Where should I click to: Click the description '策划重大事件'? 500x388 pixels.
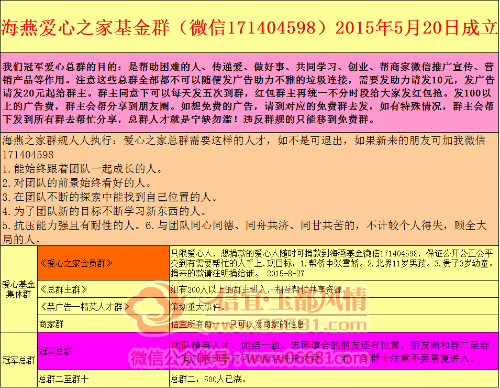point(334,307)
